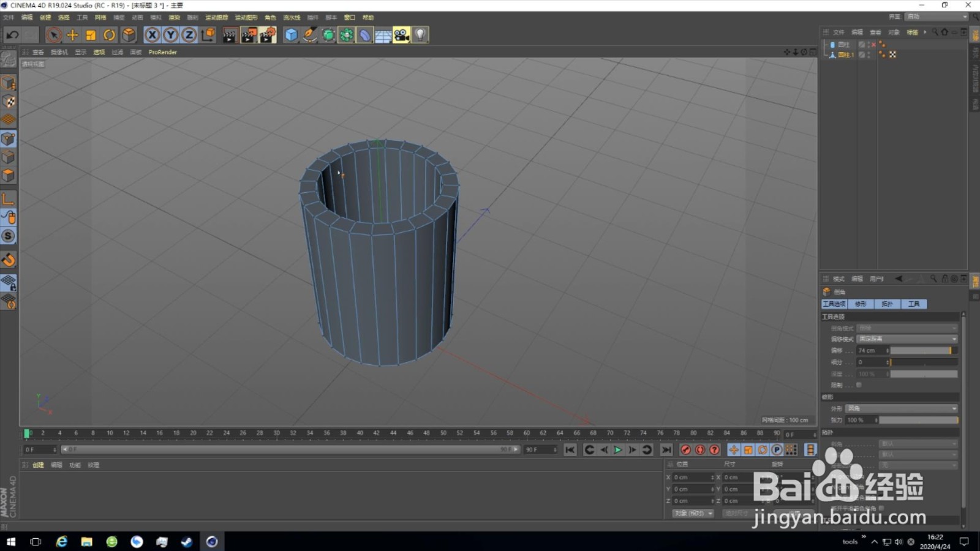Select the Move tool in the toolbar
This screenshot has height=551, width=980.
[72, 35]
